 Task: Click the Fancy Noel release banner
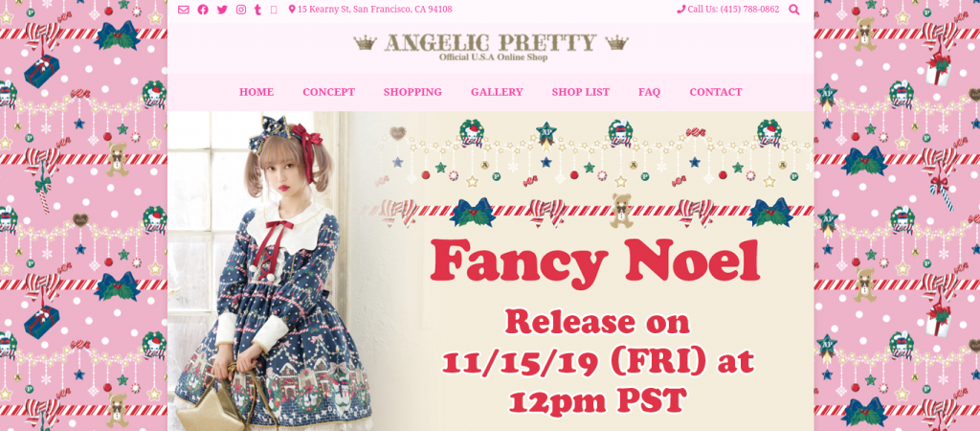pos(491,271)
